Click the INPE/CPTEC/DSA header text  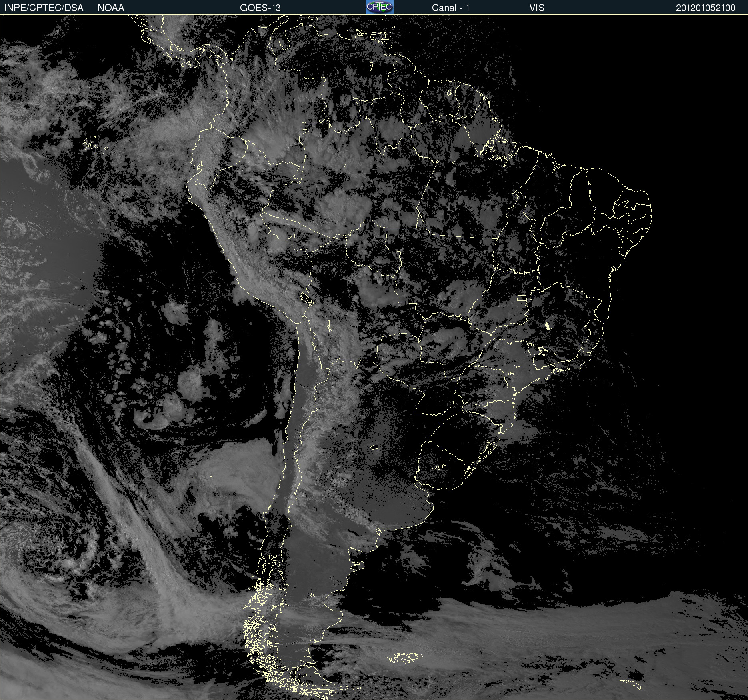point(44,8)
